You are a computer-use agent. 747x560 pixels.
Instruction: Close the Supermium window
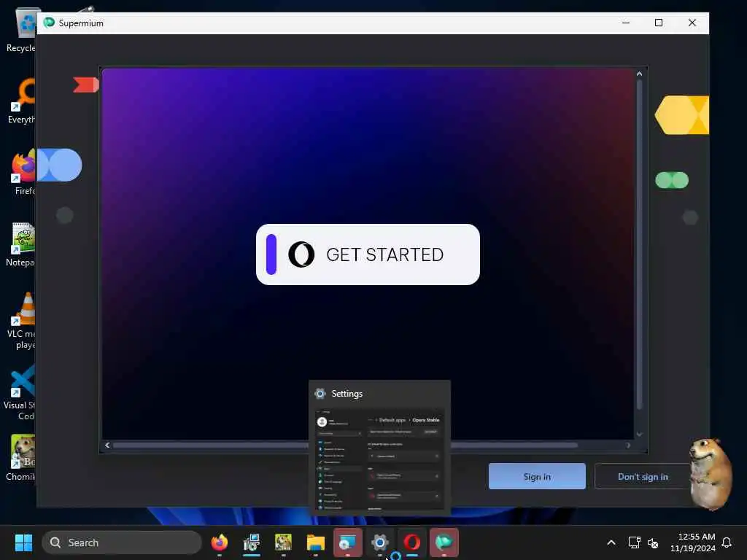[x=692, y=23]
